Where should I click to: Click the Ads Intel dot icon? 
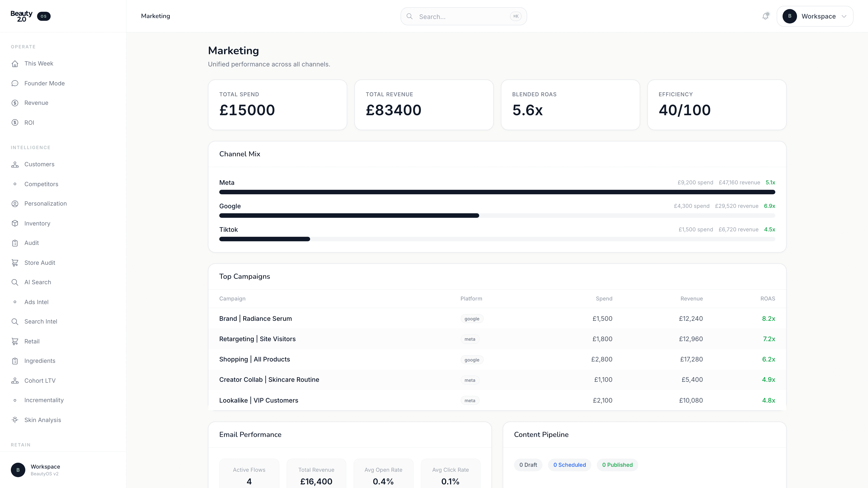pos(15,302)
